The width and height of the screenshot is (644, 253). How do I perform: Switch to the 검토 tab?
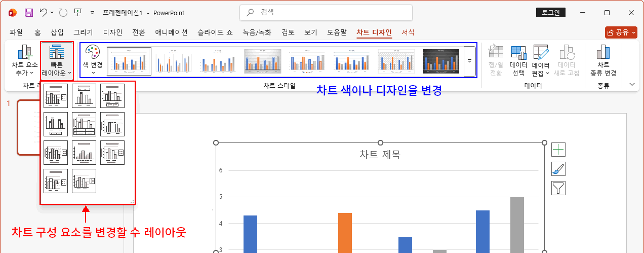click(x=288, y=32)
